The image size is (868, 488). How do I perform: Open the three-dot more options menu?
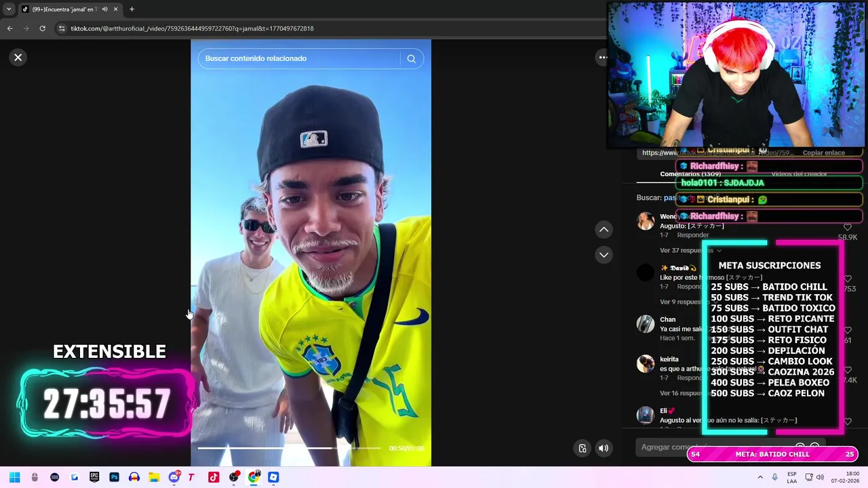[x=602, y=58]
